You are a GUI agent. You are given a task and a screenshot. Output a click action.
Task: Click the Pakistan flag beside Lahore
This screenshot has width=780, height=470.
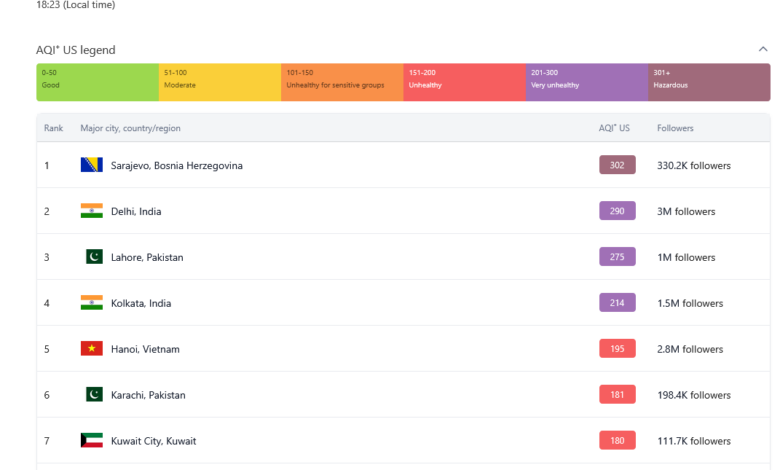coord(94,257)
